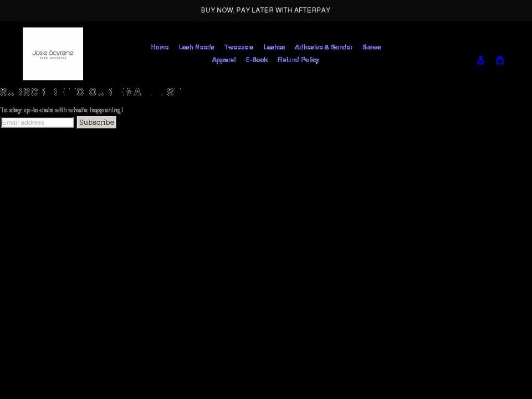Navigate to the Lashes page
Viewport: 532px width, 399px height.
point(274,47)
